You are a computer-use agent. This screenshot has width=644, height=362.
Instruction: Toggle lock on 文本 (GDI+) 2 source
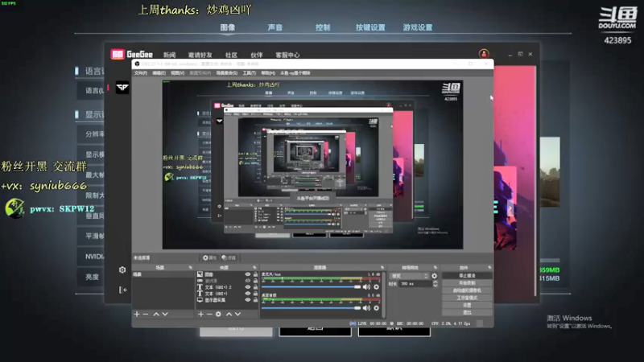(255, 287)
